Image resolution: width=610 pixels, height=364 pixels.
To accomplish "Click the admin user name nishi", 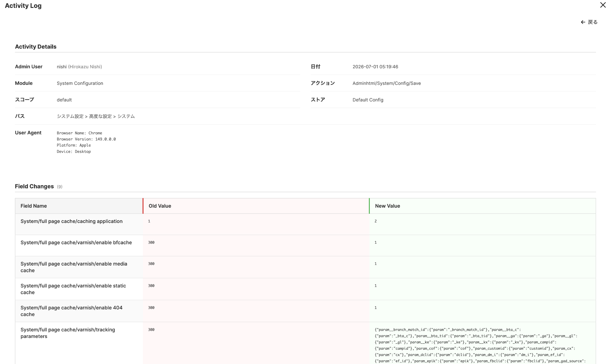I will point(62,67).
